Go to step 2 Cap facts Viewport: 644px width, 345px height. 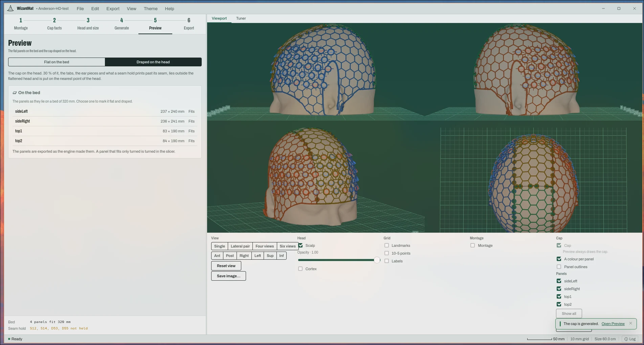pos(54,24)
